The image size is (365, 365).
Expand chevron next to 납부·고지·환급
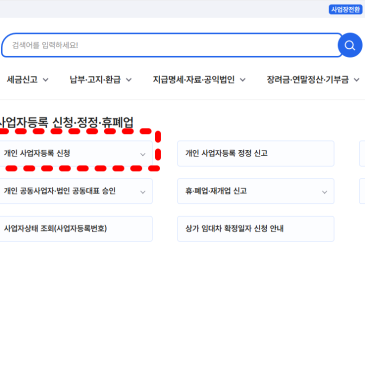129,80
